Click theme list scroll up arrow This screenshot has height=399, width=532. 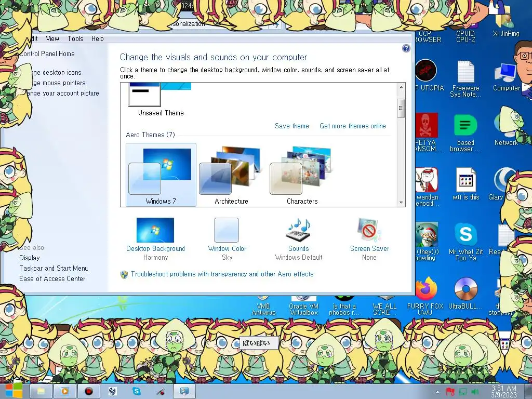tap(401, 87)
